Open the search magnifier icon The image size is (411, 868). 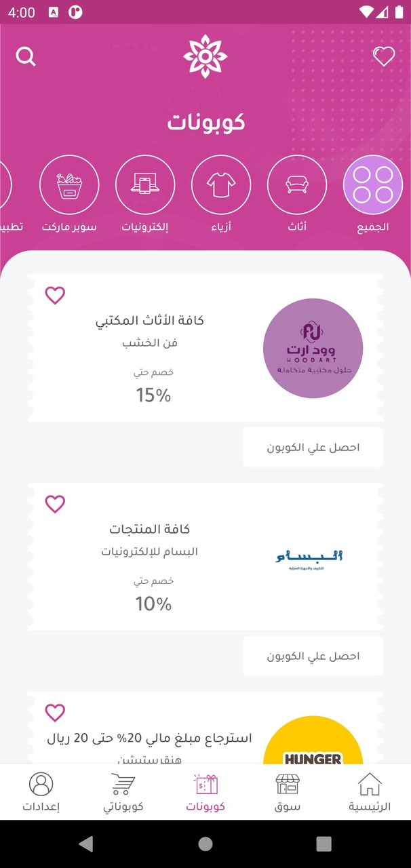(26, 57)
